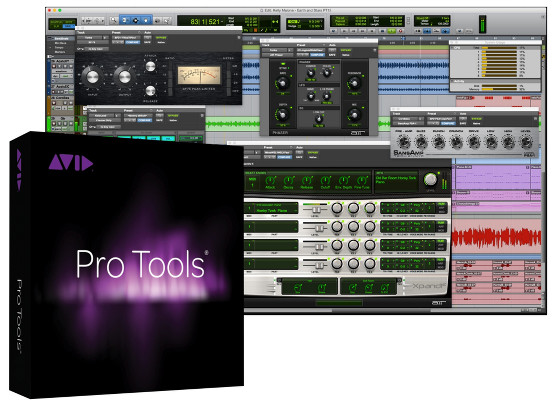This screenshot has width=560, height=403.
Task: Open the Phaser Preset dropdown
Action: click(310, 50)
